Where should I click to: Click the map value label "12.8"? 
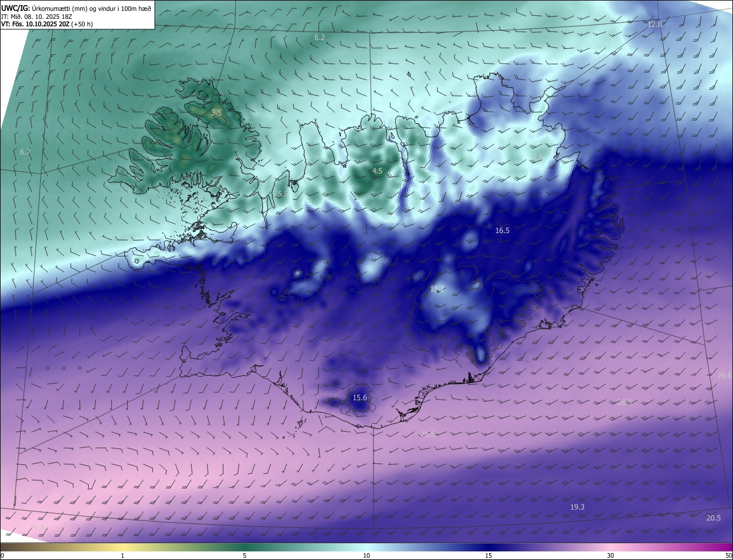coord(655,25)
